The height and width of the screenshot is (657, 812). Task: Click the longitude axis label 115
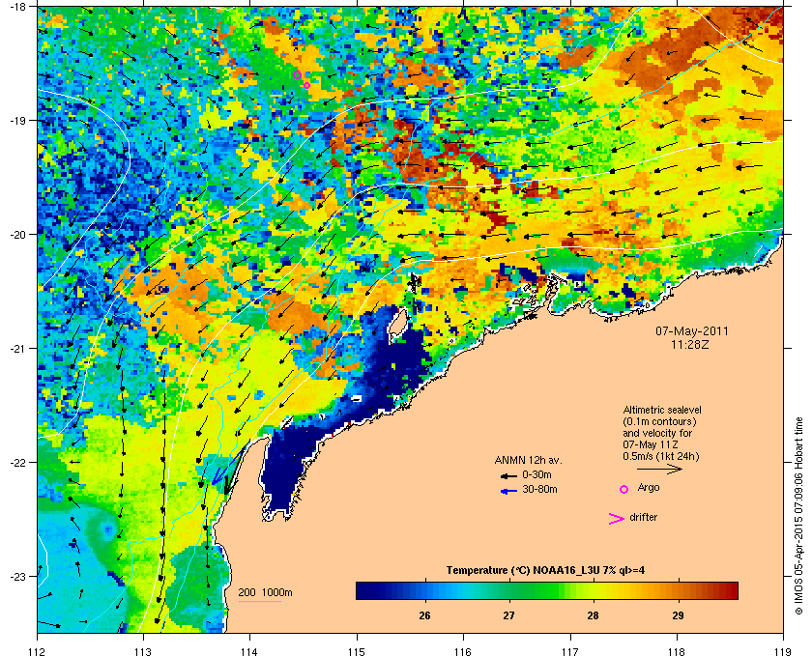click(x=357, y=651)
